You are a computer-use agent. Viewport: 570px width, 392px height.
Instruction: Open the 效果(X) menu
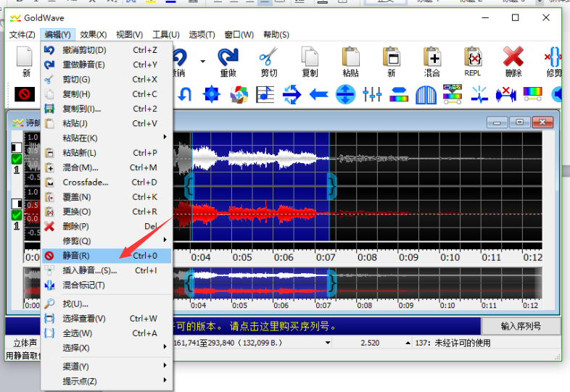(x=94, y=35)
